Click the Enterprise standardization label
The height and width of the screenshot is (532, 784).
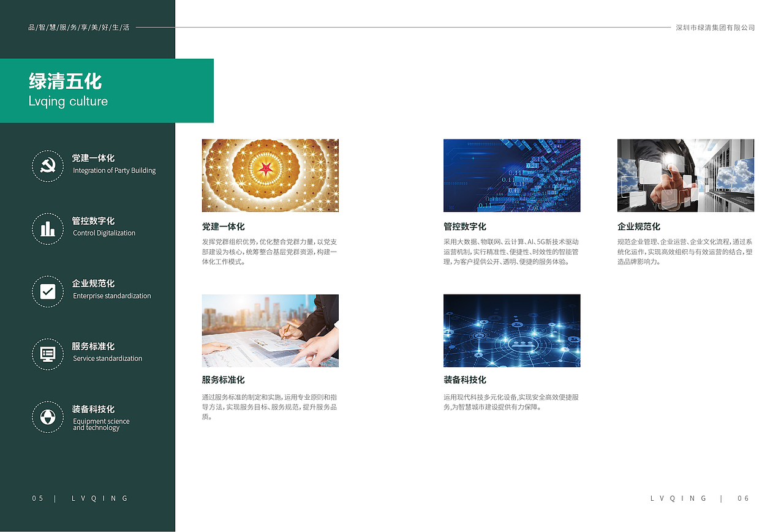pos(112,296)
